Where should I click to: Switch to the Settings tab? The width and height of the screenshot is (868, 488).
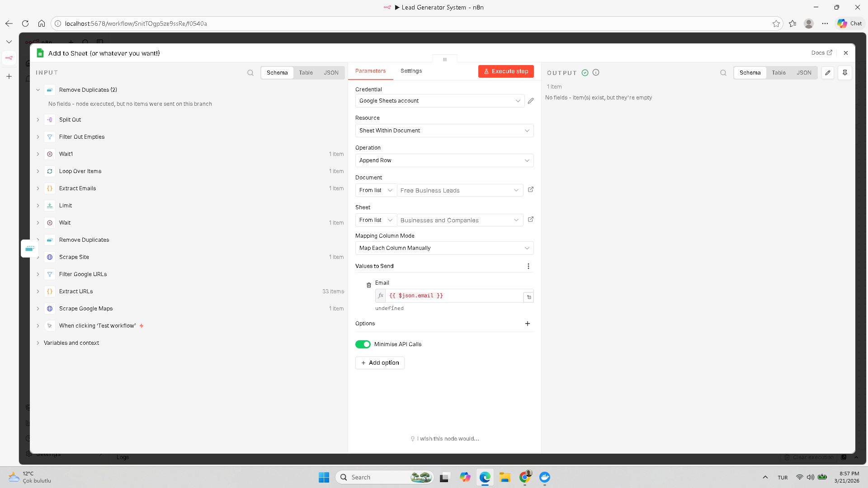pos(411,71)
